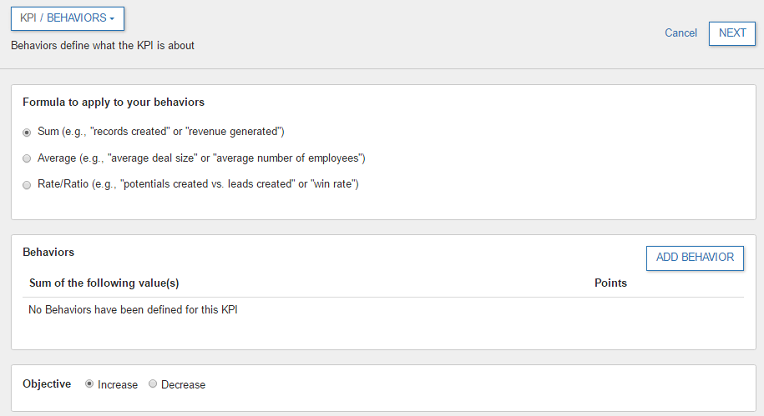764x416 pixels.
Task: Open the KPI / BEHAVIORS dropdown
Action: (x=67, y=18)
